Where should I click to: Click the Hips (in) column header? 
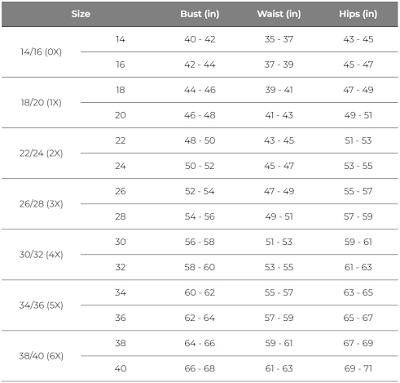pos(358,14)
